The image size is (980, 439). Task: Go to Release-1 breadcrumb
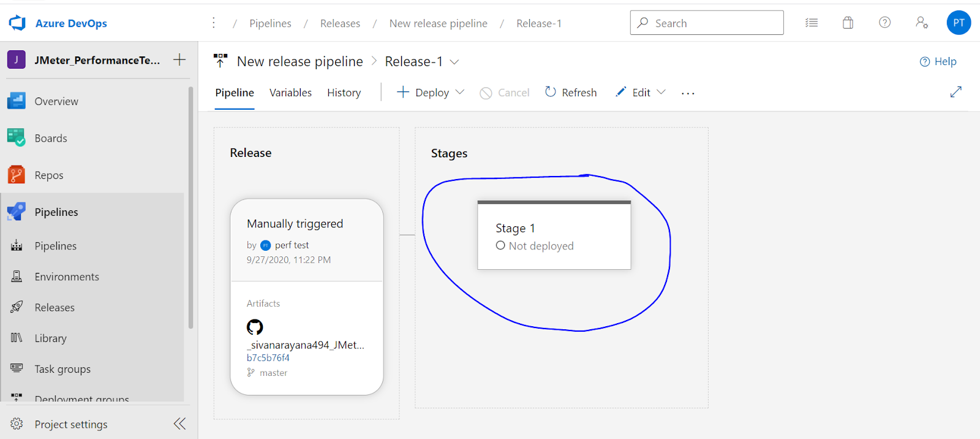(539, 23)
